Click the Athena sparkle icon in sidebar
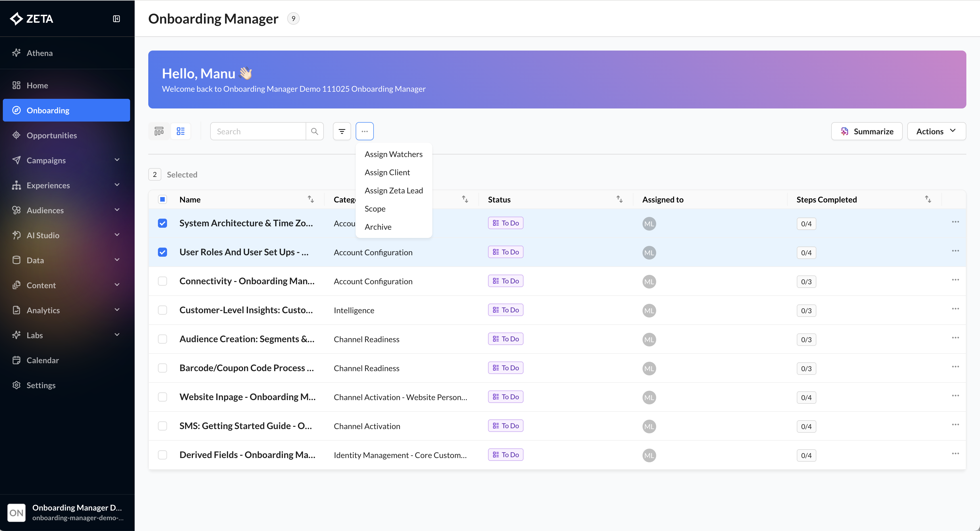The image size is (980, 531). [x=16, y=53]
